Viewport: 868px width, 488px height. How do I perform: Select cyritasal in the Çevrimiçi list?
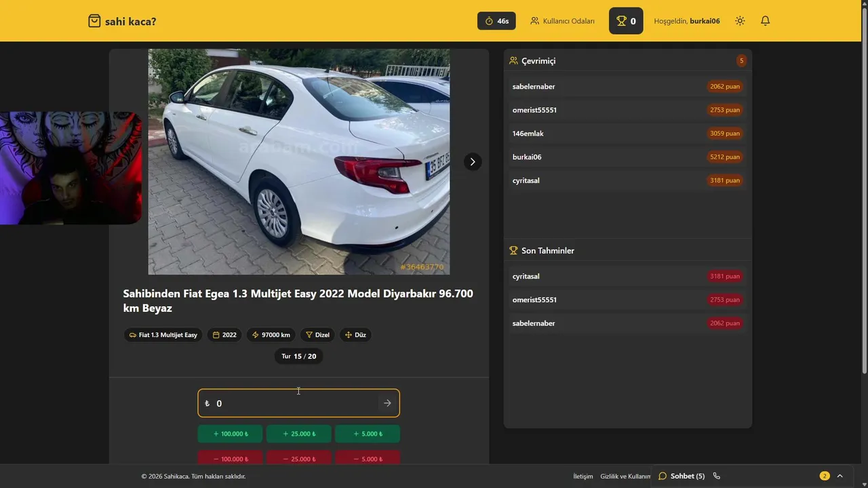(627, 180)
